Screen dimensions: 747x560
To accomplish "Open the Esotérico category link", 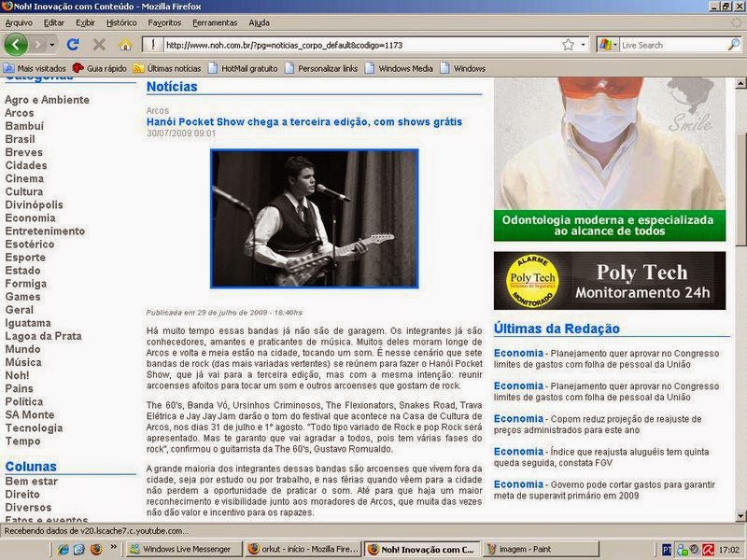I will (x=30, y=244).
